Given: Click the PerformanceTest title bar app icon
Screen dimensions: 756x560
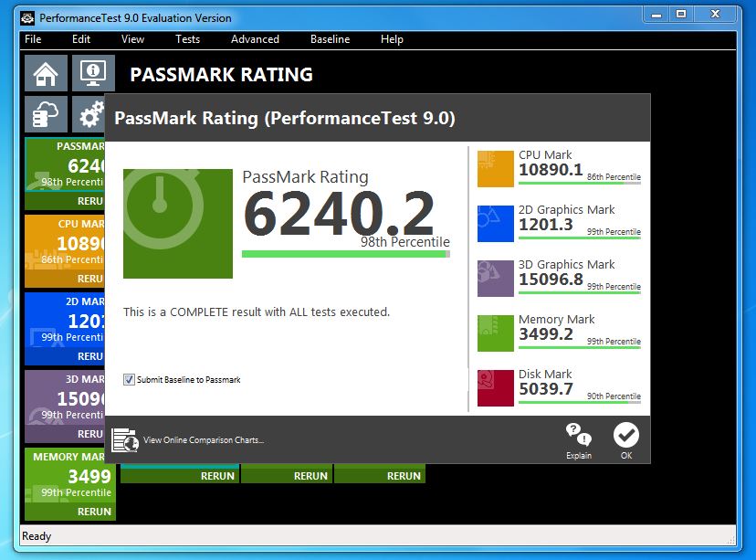Looking at the screenshot, I should click(27, 18).
